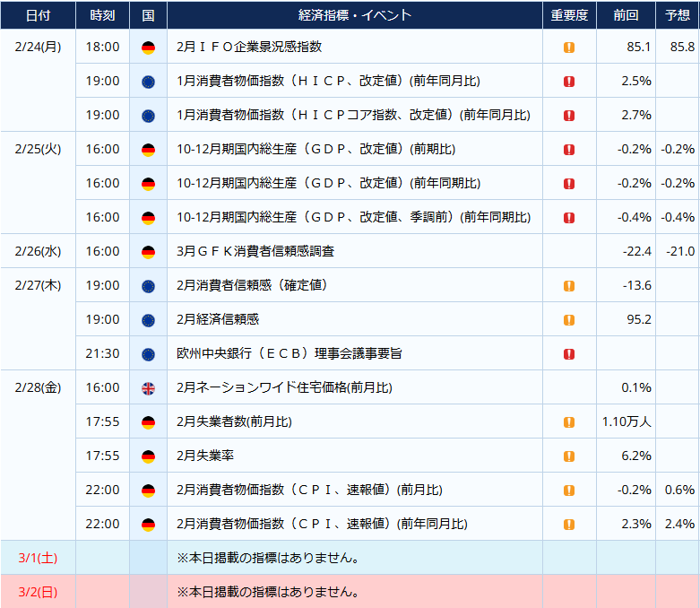Viewport: 700px width, 608px height.
Task: Click the 前回 column header
Action: [626, 15]
